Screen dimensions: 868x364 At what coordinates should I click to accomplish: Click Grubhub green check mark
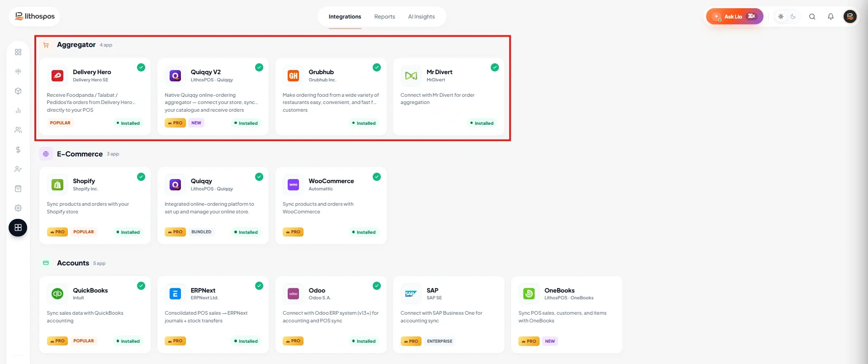point(377,67)
